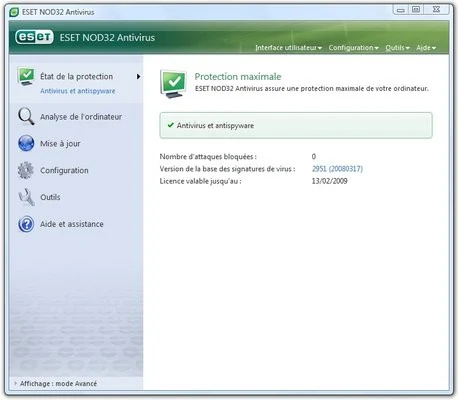458x400 pixels.
Task: Expand arrow next to État de la protection
Action: coord(138,77)
